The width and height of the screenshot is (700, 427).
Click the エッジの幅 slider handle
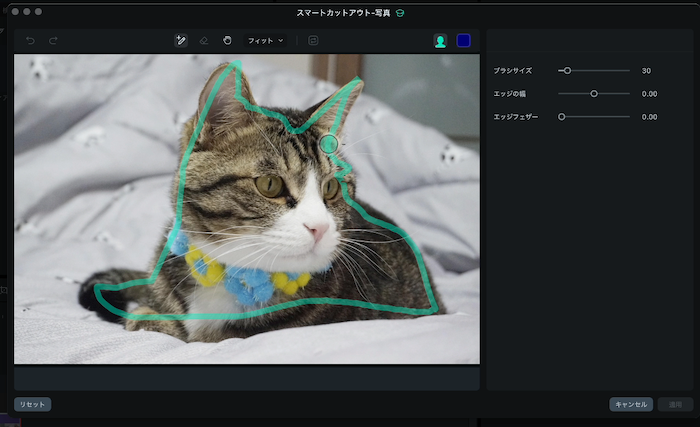pyautogui.click(x=594, y=94)
